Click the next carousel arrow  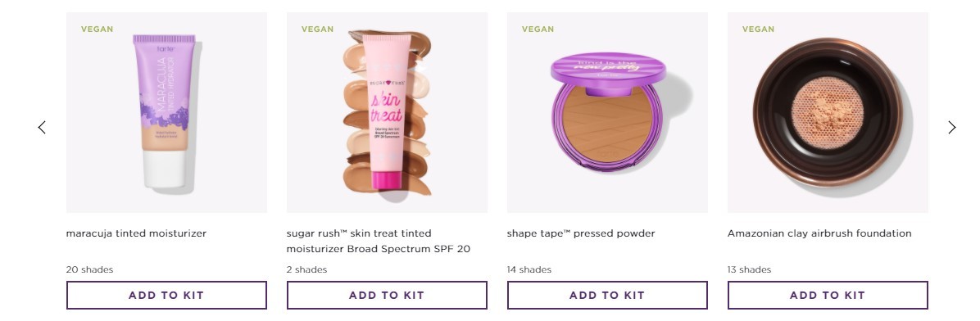click(951, 128)
